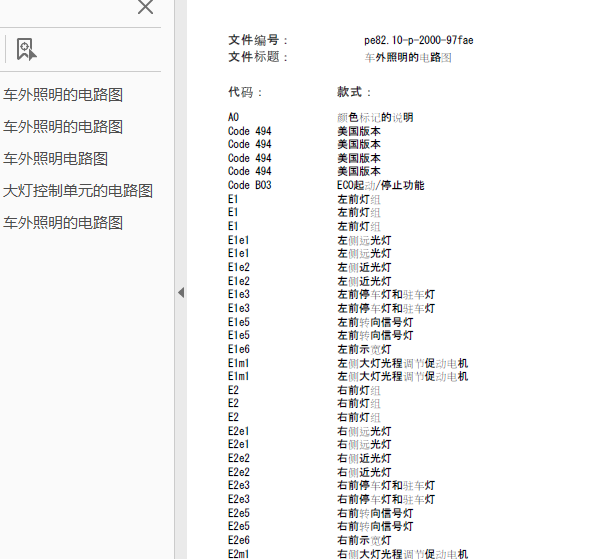Open the bookmark 大灯控制单元的电路图
Viewport: 599px width, 559px height.
[78, 191]
